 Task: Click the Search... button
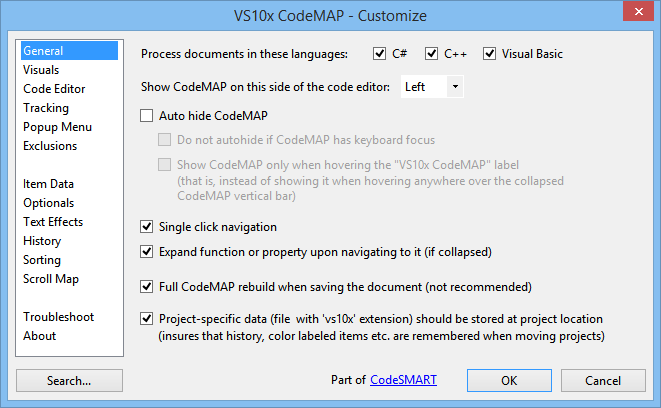coord(69,381)
